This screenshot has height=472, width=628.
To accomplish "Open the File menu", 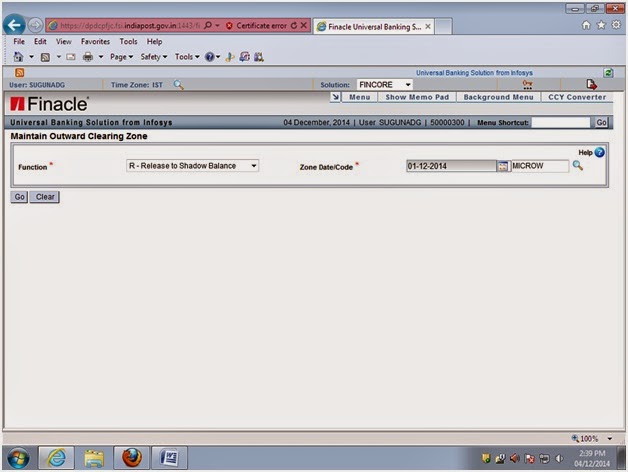I will point(19,42).
